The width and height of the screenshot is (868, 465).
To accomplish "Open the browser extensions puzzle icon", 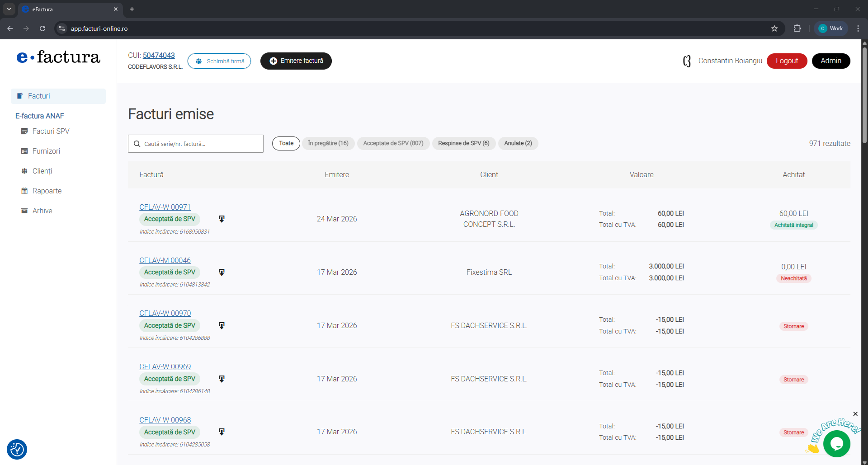I will (x=797, y=28).
